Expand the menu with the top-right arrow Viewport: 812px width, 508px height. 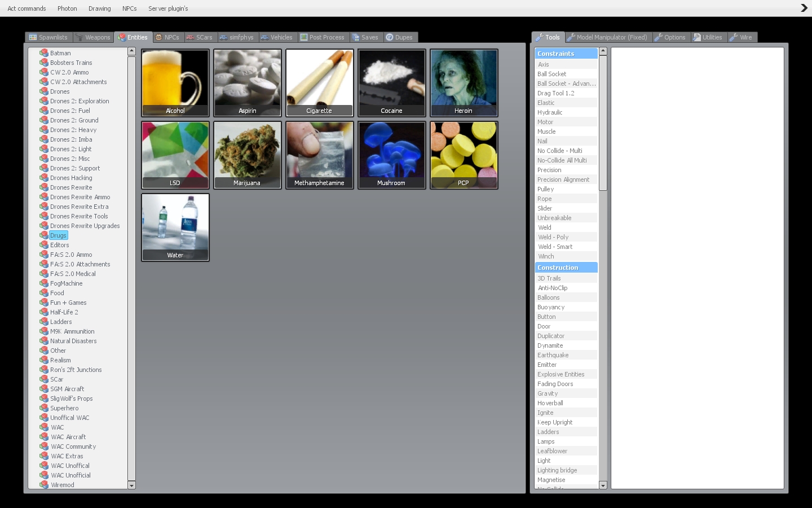(x=804, y=8)
